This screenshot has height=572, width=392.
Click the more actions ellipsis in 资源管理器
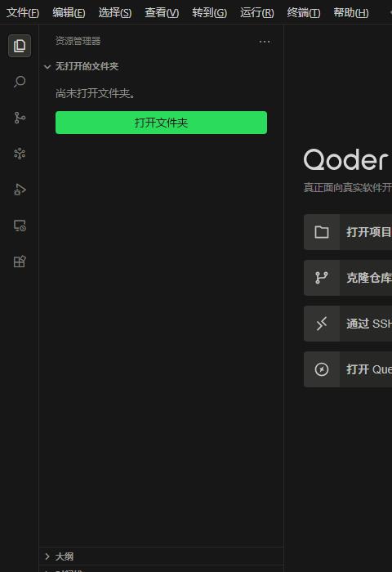click(x=265, y=42)
